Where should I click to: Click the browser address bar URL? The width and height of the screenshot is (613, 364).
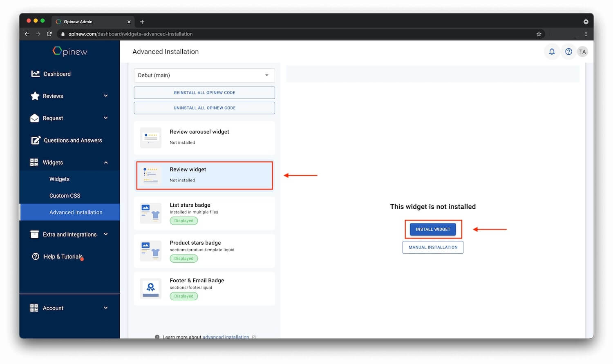130,34
